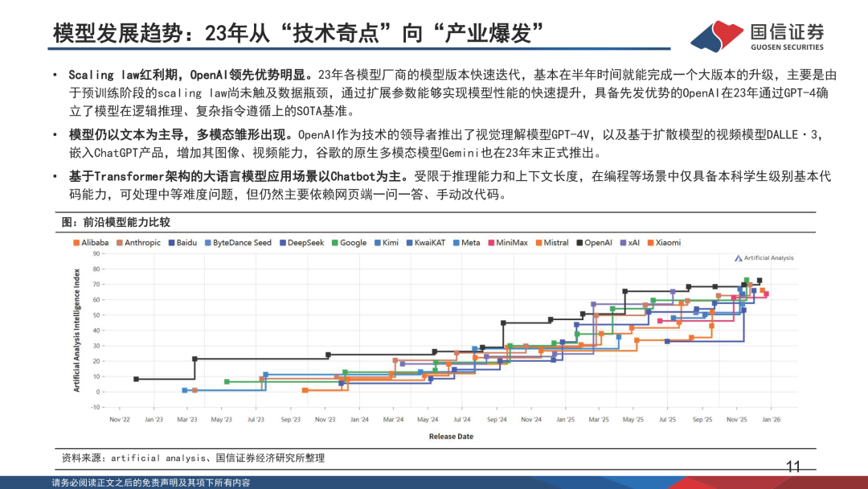The image size is (868, 489).
Task: Select the DeepSeek legend entry
Action: 301,243
